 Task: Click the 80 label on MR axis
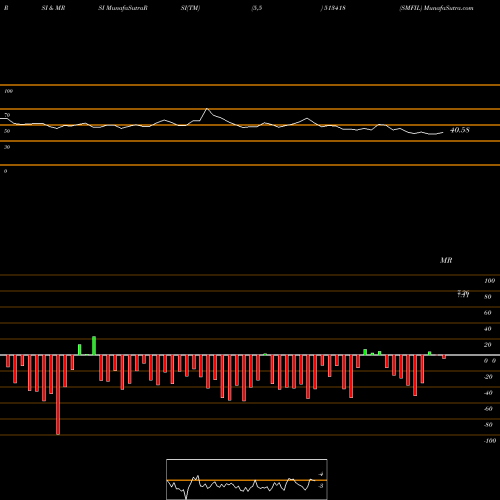pos(488,297)
